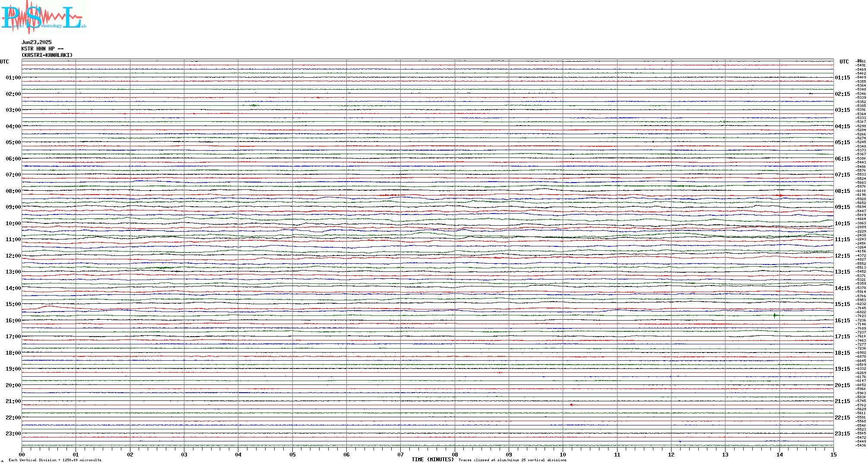The height and width of the screenshot is (466, 868).
Task: Click the 13:00 hour label
Action: coord(13,272)
